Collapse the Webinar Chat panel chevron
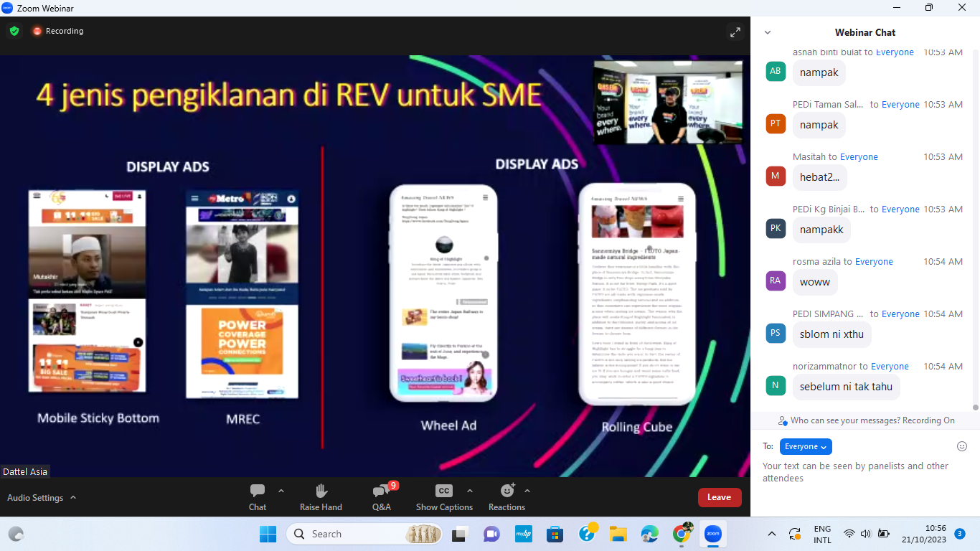The height and width of the screenshot is (551, 980). click(768, 32)
